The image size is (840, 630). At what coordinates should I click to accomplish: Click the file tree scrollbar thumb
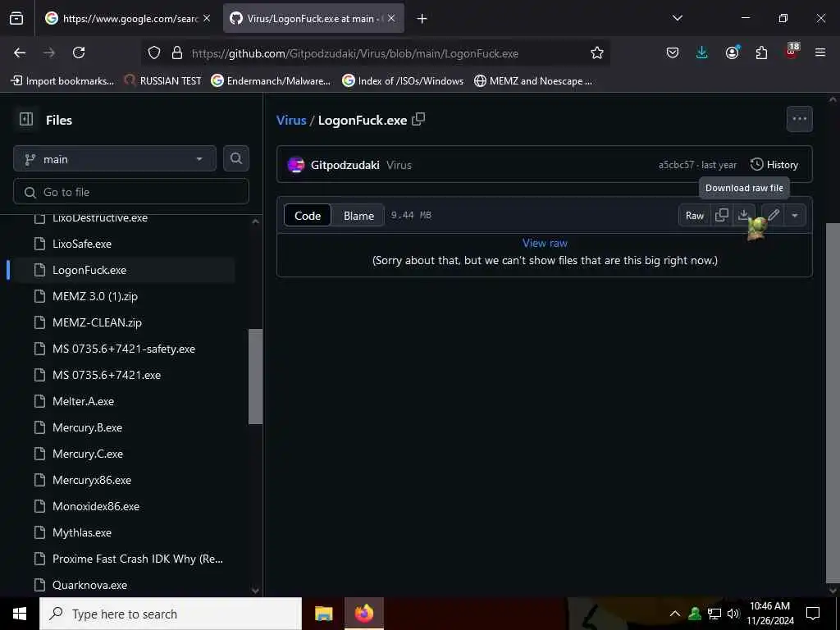point(256,377)
